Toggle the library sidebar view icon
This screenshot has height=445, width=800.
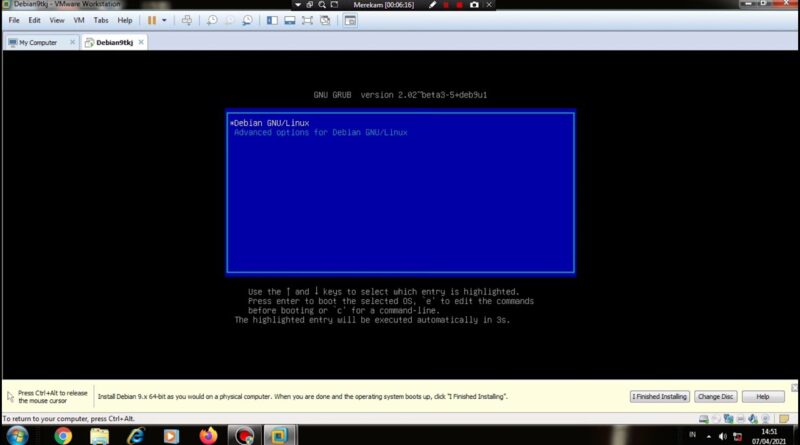[272, 20]
